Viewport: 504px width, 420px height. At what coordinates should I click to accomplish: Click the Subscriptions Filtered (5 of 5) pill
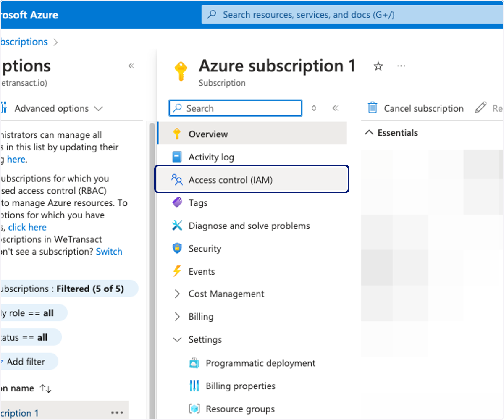pyautogui.click(x=69, y=289)
